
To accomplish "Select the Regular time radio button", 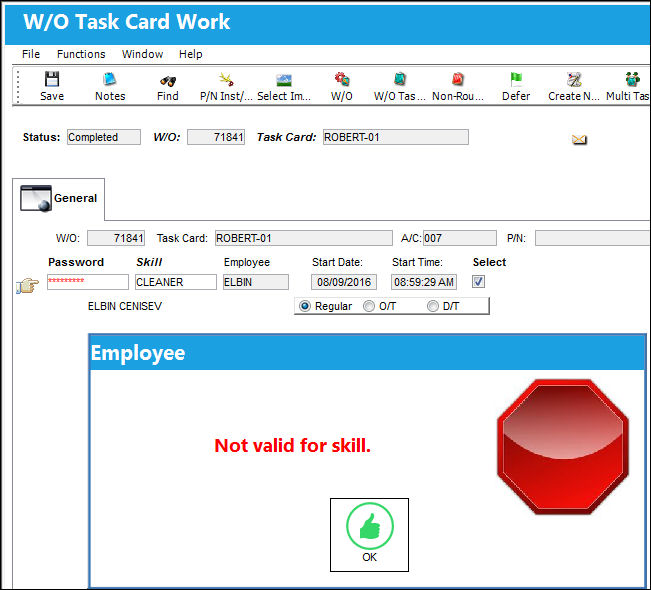I will pyautogui.click(x=305, y=306).
